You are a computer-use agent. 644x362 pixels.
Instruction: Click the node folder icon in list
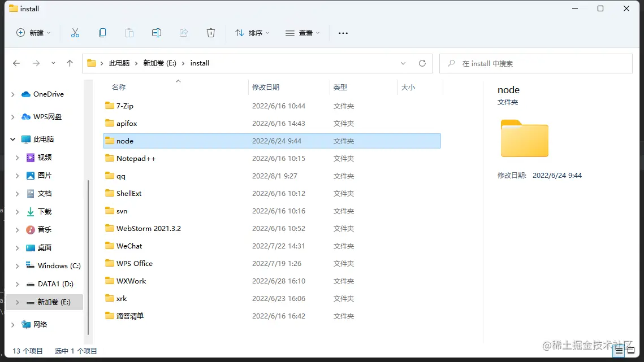click(x=109, y=141)
